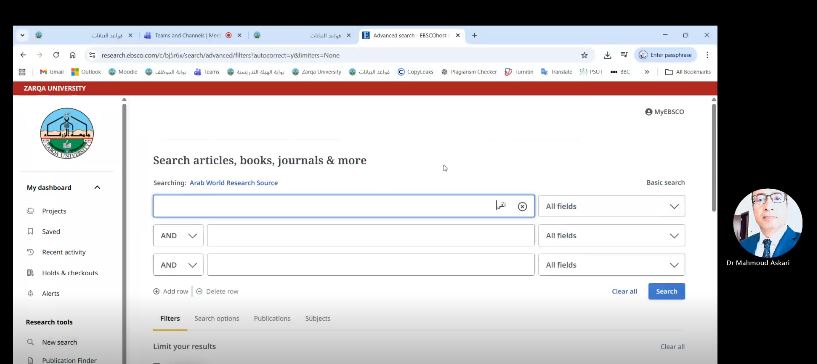Screen dimensions: 817x364
Task: Open Holds & checkouts in sidebar
Action: [69, 273]
